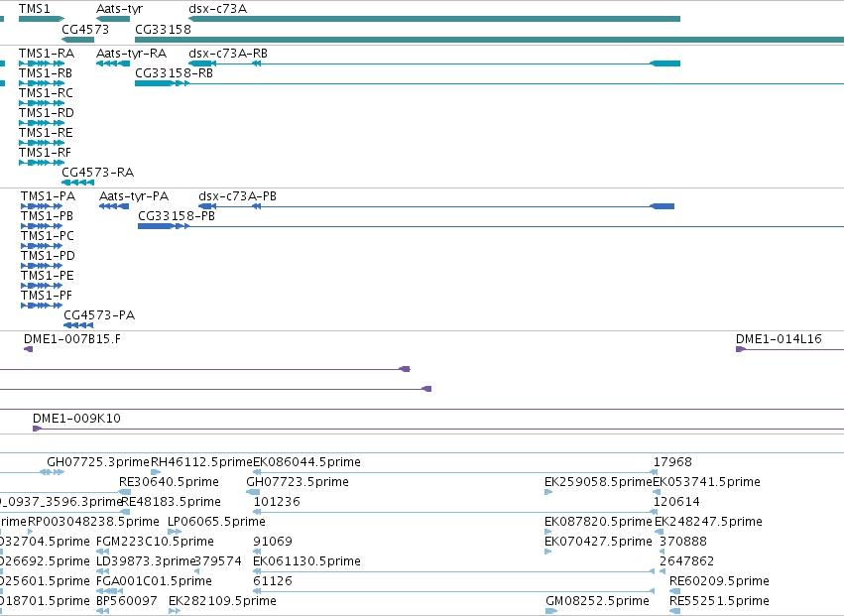Select transcript CG33158-RB
The width and height of the screenshot is (844, 616).
point(489,83)
